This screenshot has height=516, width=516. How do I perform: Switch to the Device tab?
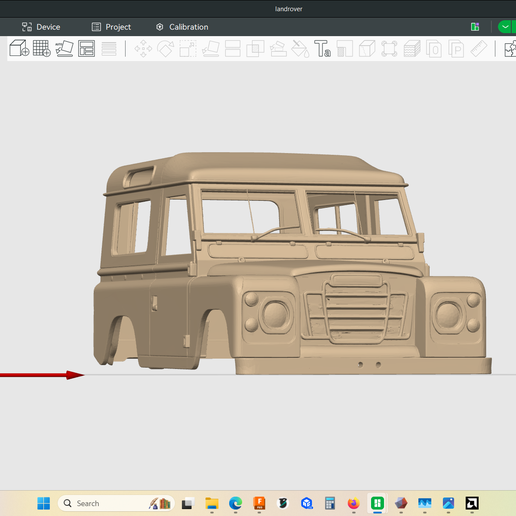tap(41, 27)
